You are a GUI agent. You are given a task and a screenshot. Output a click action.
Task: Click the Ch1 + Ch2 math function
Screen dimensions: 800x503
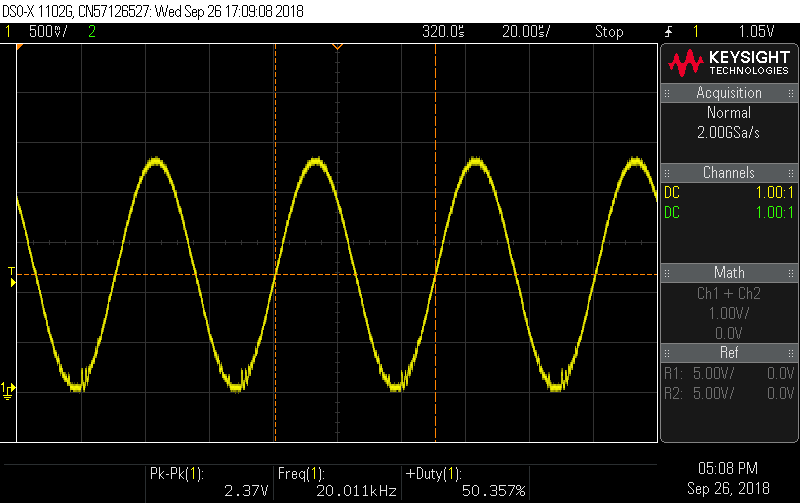pyautogui.click(x=729, y=293)
